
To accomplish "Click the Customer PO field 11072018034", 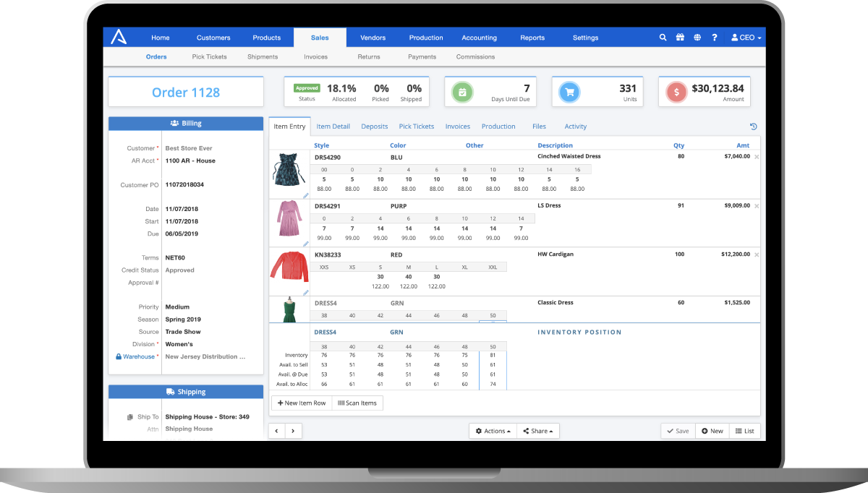I will pos(184,185).
